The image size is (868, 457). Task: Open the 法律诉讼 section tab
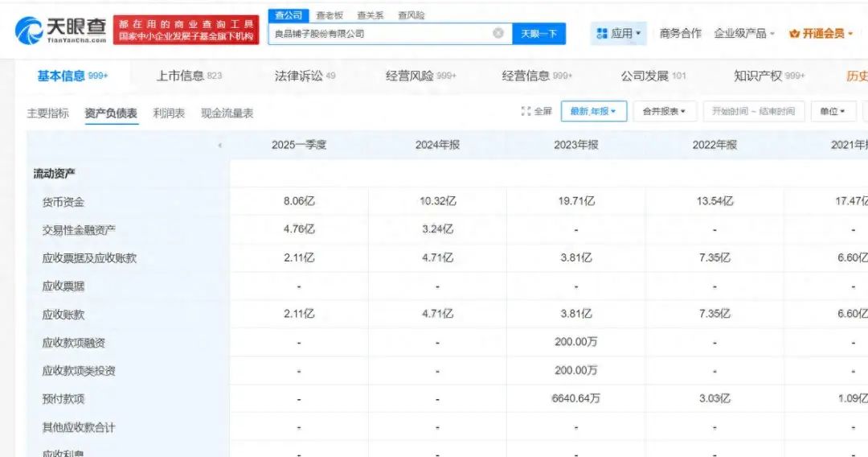(305, 76)
